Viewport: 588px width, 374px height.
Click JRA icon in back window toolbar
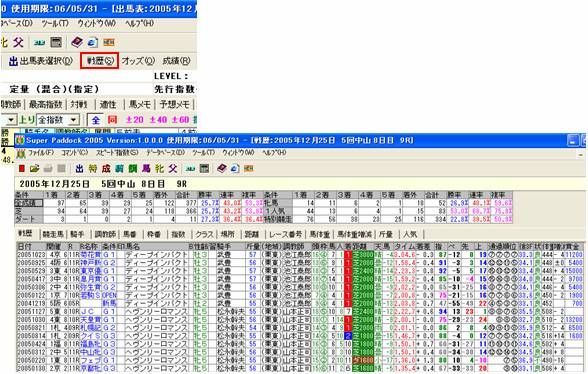(39, 42)
